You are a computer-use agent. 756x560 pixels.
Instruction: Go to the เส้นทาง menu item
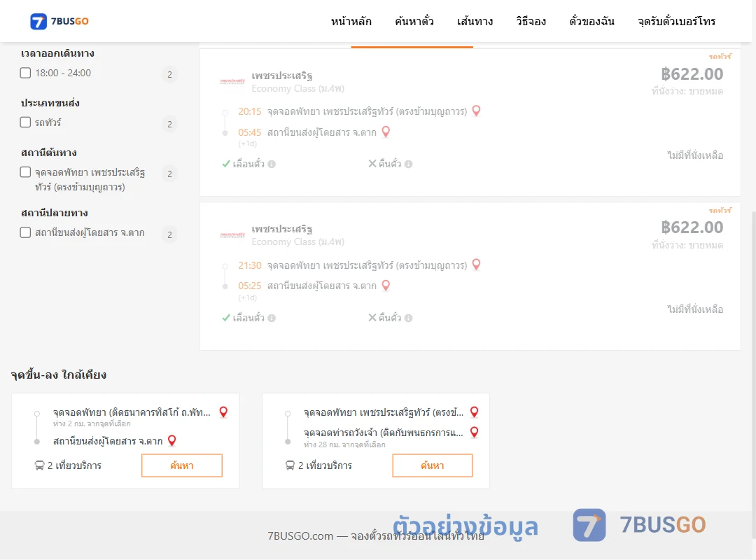(x=475, y=21)
